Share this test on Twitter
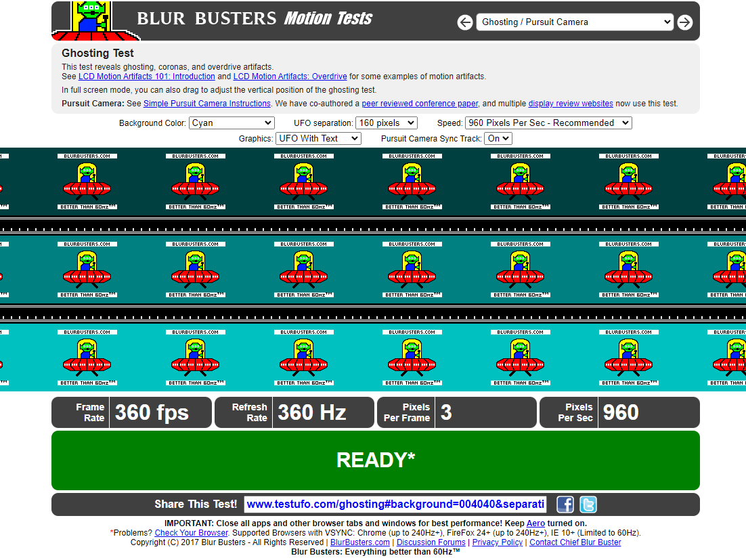The image size is (746, 560). pyautogui.click(x=588, y=504)
